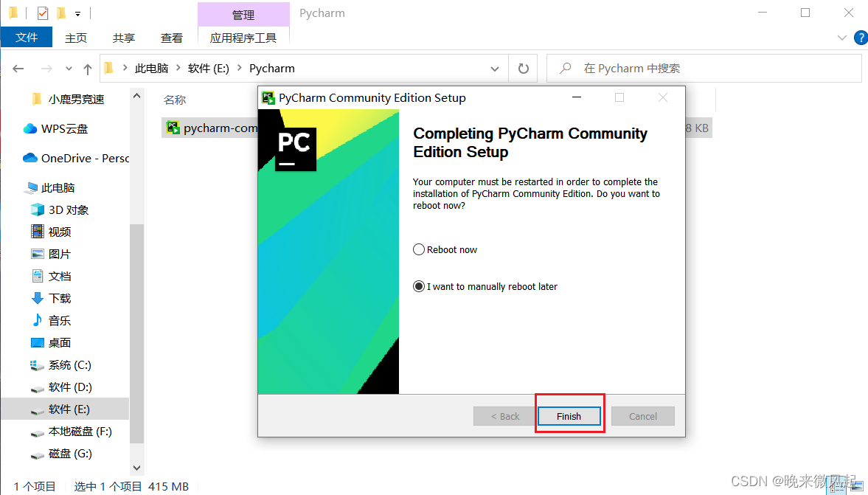Sort by the 名称 column header
Viewport: 868px width, 495px height.
coord(175,100)
